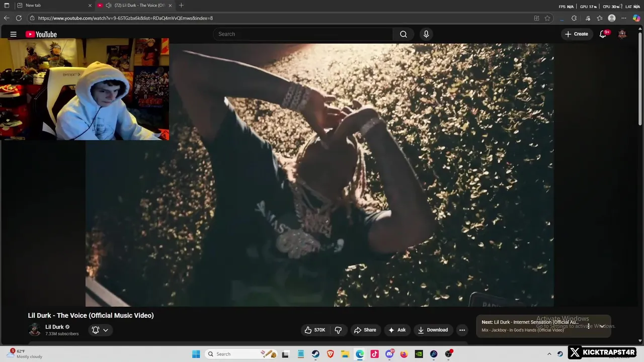The width and height of the screenshot is (644, 362).
Task: Open Task View from taskbar
Action: [x=285, y=354]
